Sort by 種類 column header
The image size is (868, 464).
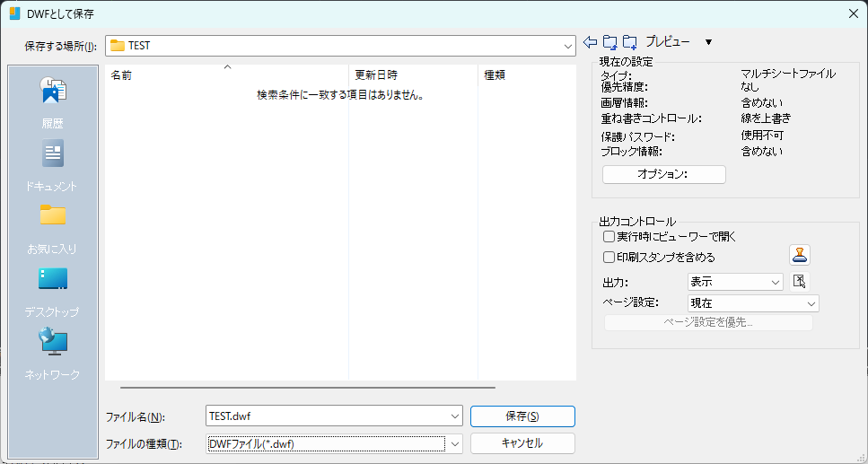pyautogui.click(x=527, y=75)
